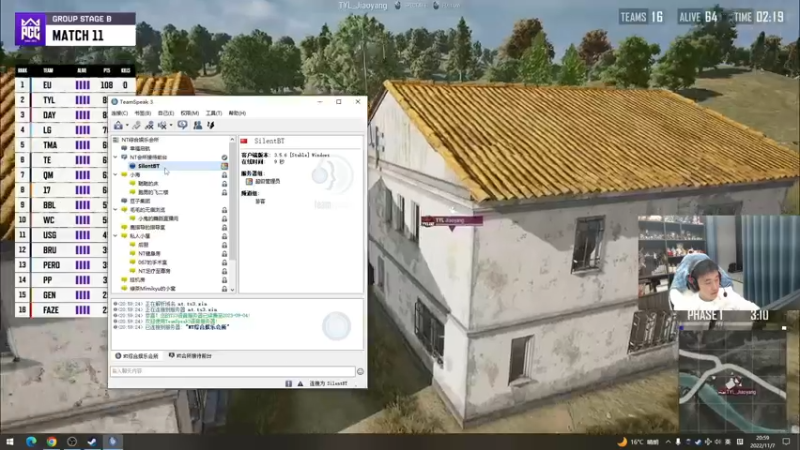Click the FAZE team row in the leaderboard
This screenshot has height=450, width=800.
[76, 310]
